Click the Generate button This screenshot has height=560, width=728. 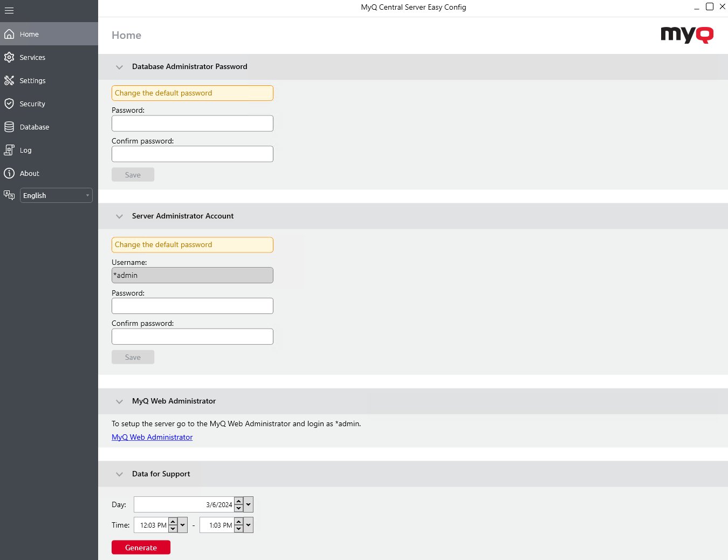coord(141,547)
